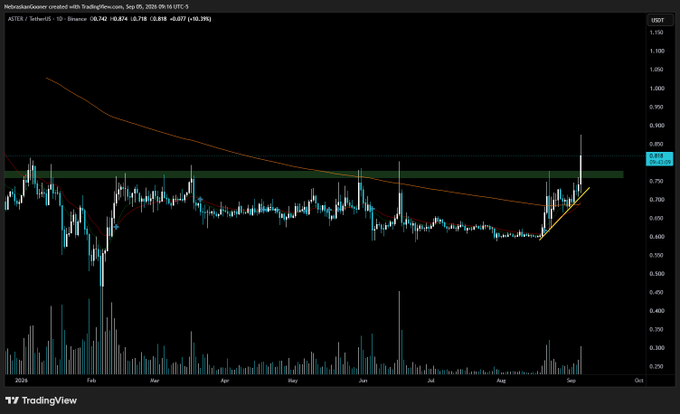Click the 0.400 price axis label
Viewport: 680px width, 414px height.
pos(657,311)
